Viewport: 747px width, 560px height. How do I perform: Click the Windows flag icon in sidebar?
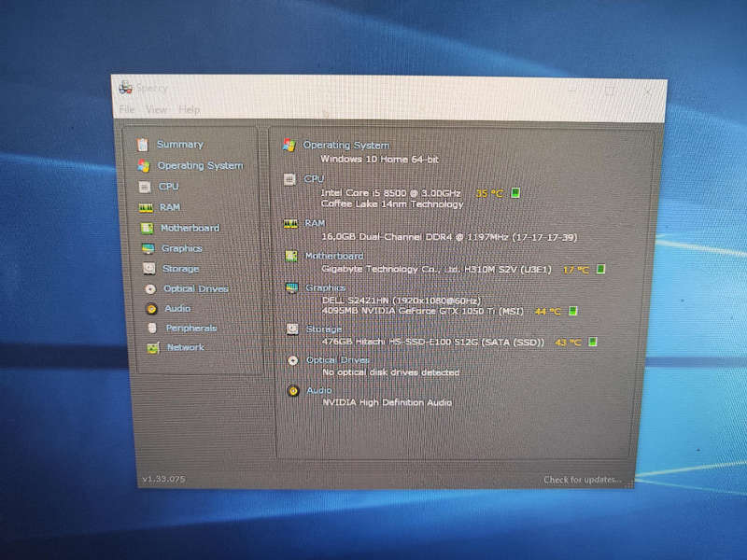144,165
